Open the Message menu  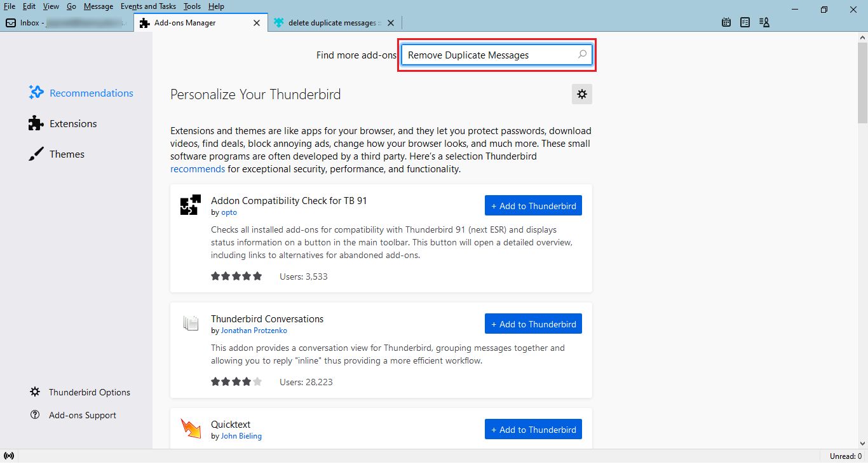coord(98,6)
